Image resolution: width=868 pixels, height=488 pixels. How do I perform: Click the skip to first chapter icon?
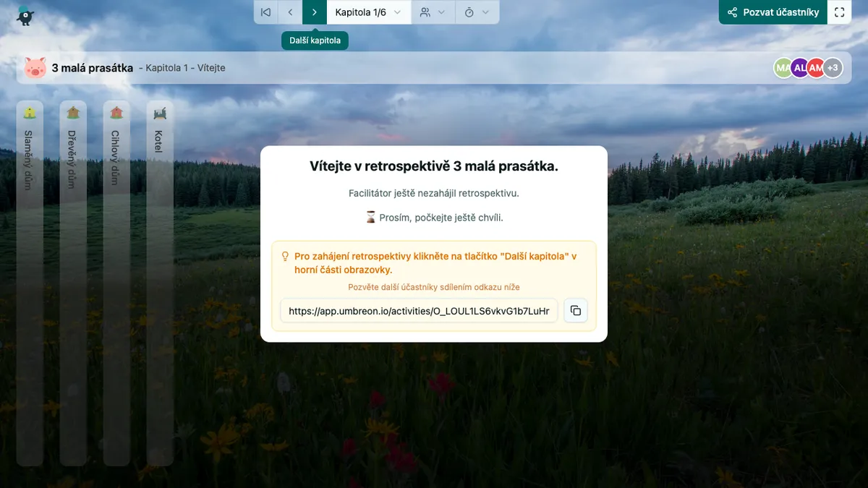pos(265,12)
